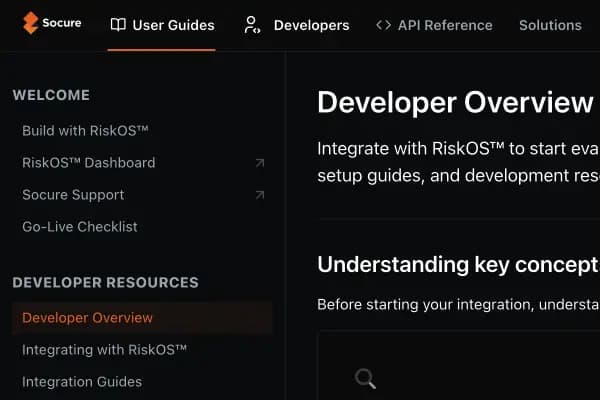Go to the API Reference tab
This screenshot has height=400, width=600.
(x=445, y=25)
